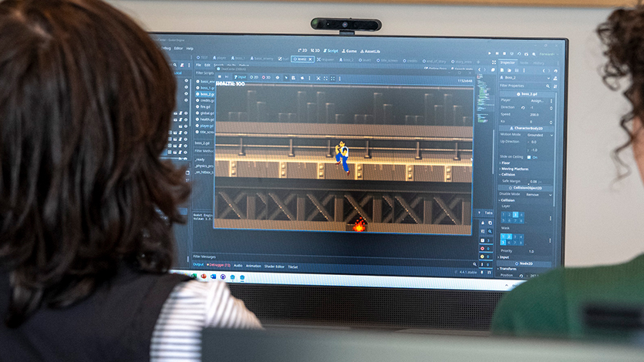Select the _ready method in list
This screenshot has width=644, height=362.
click(x=200, y=159)
